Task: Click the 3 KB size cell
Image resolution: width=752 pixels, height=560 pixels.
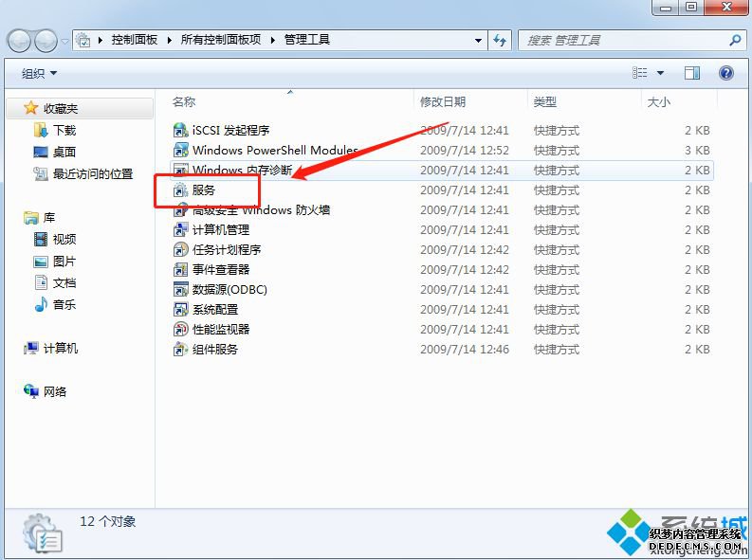Action: tap(697, 151)
